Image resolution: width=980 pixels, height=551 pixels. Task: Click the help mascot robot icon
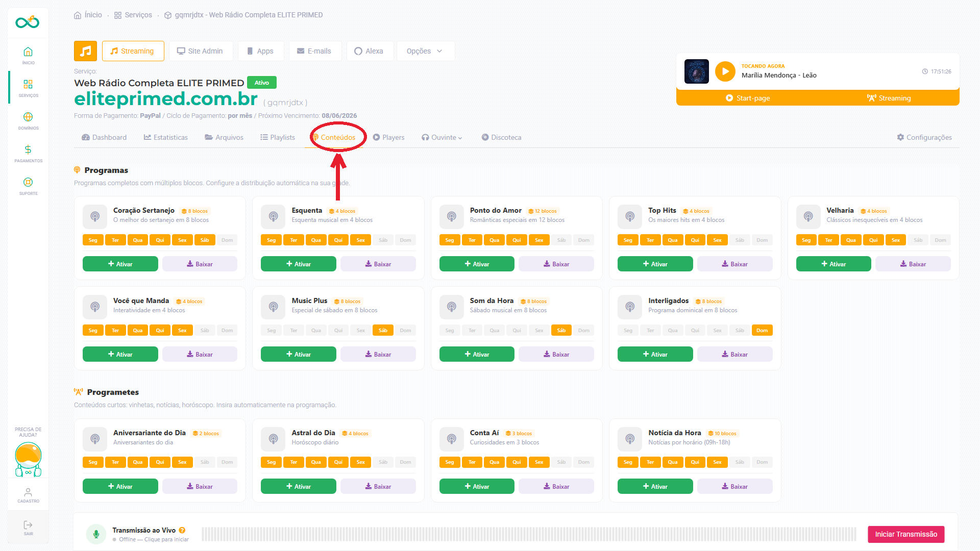(x=28, y=459)
